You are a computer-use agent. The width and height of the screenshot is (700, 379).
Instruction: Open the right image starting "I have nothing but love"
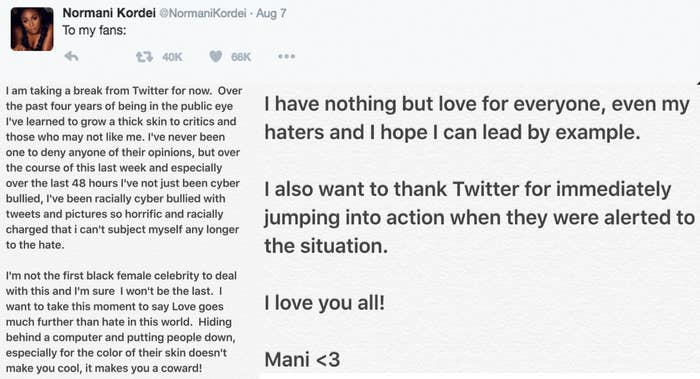[x=477, y=230]
